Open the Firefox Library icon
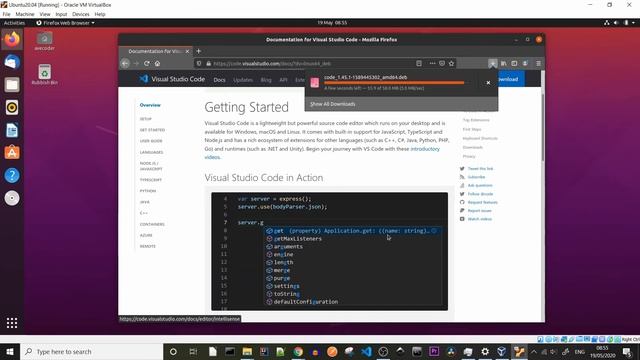The width and height of the screenshot is (640, 360). pyautogui.click(x=504, y=63)
